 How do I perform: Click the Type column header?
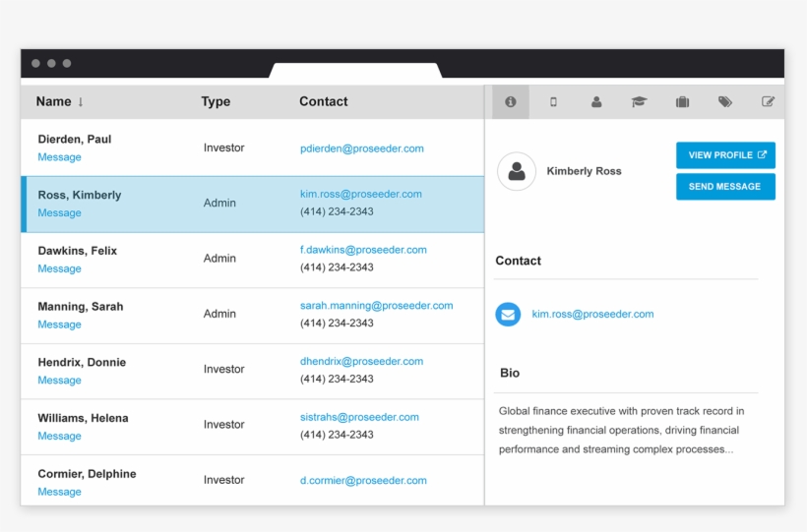tap(216, 102)
